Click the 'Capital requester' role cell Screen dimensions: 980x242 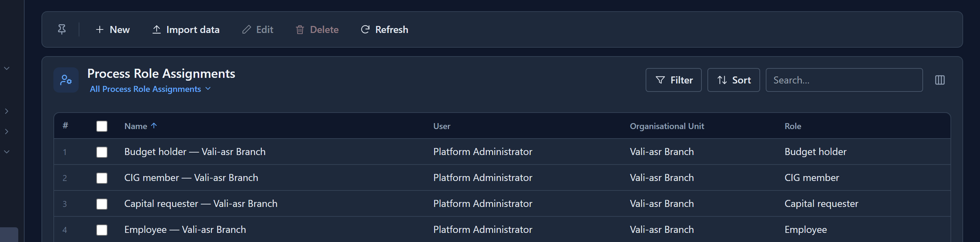pyautogui.click(x=821, y=204)
